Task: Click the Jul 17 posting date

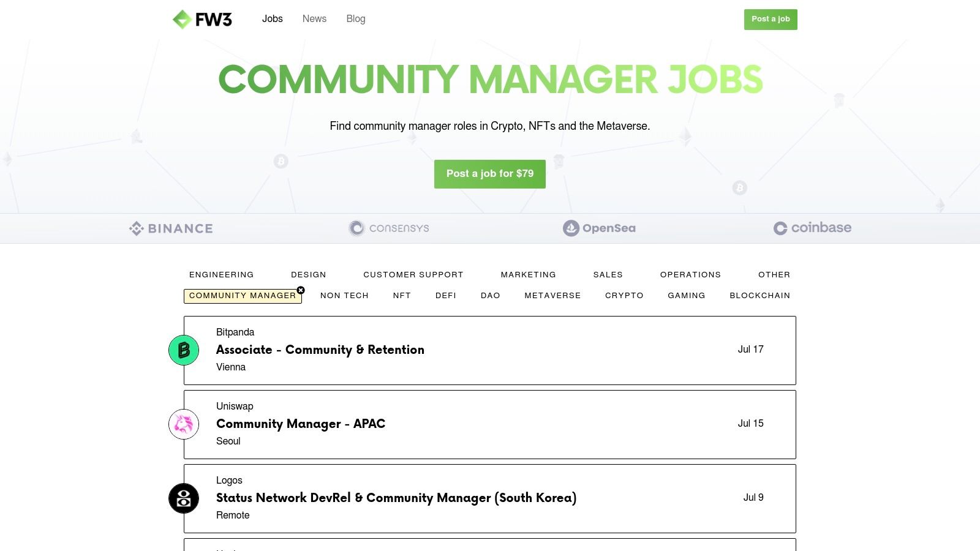Action: [750, 350]
